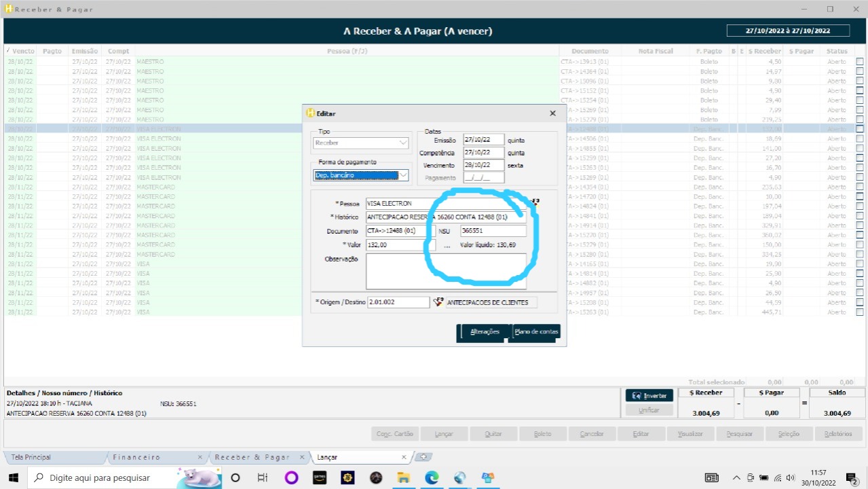The width and height of the screenshot is (868, 489).
Task: Show hidden icons in the system tray
Action: click(736, 477)
